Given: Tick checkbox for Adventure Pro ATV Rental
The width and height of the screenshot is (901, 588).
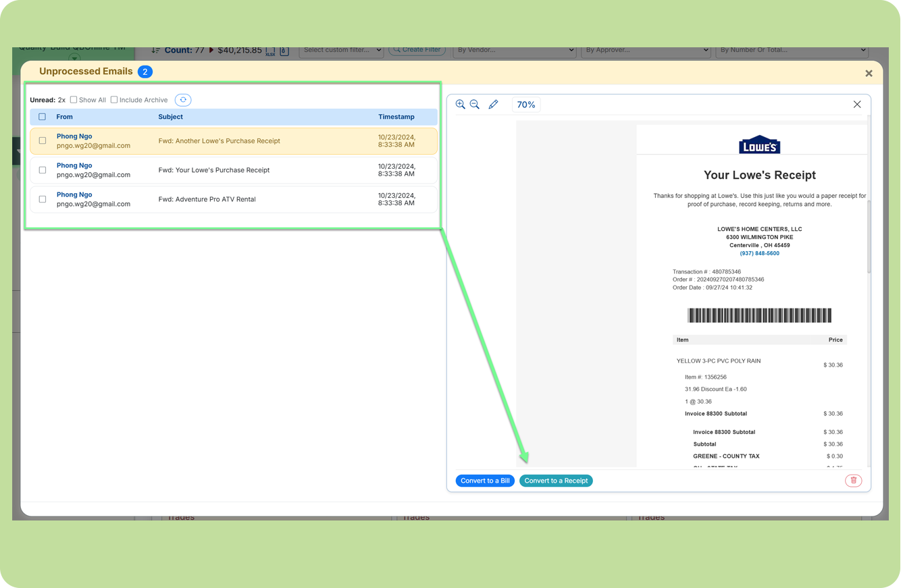Looking at the screenshot, I should 43,199.
